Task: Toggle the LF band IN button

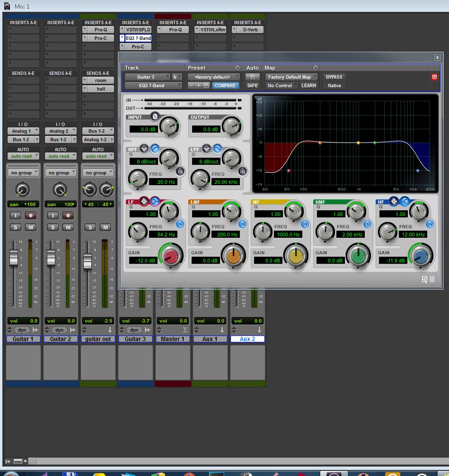Action: click(180, 224)
